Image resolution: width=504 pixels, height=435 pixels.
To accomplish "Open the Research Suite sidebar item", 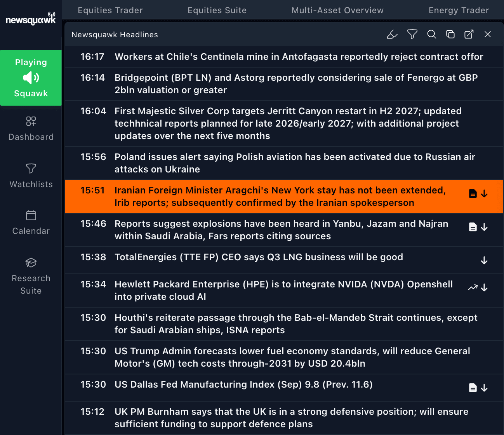I will tap(31, 276).
